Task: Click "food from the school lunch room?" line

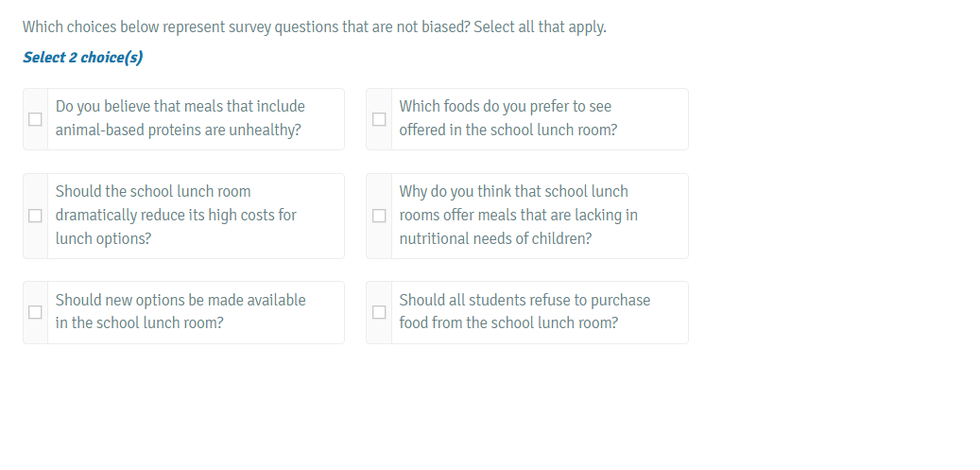Action: [508, 323]
